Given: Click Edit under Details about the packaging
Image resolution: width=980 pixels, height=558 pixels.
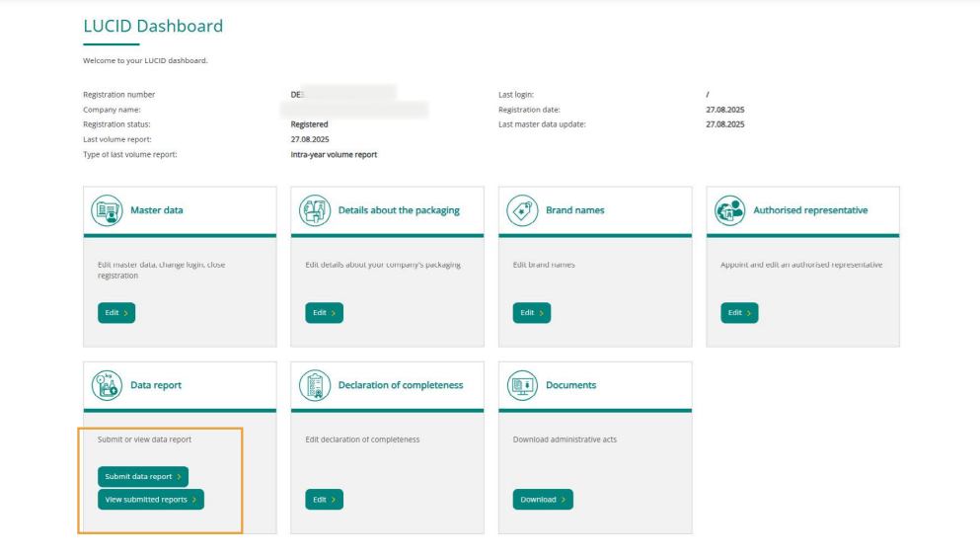Looking at the screenshot, I should [x=324, y=313].
